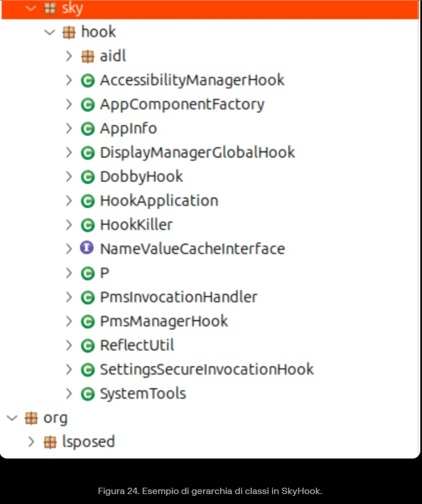Screen dimensions: 422x504
Task: Click the package icon next to org
Action: [31, 418]
